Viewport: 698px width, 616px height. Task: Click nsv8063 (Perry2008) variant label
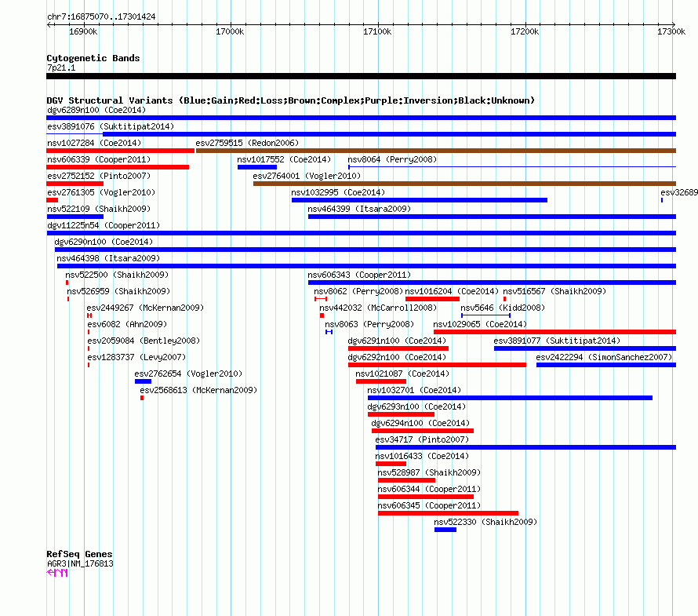point(369,324)
